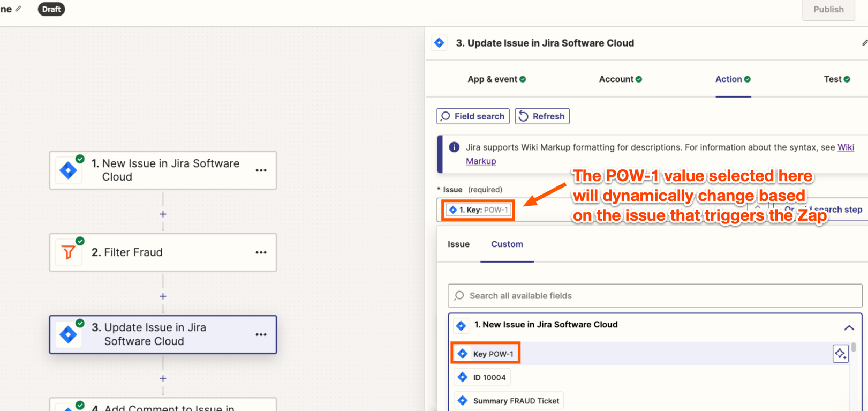This screenshot has height=411, width=868.
Task: Click the Jira icon in panel header
Action: pyautogui.click(x=440, y=43)
